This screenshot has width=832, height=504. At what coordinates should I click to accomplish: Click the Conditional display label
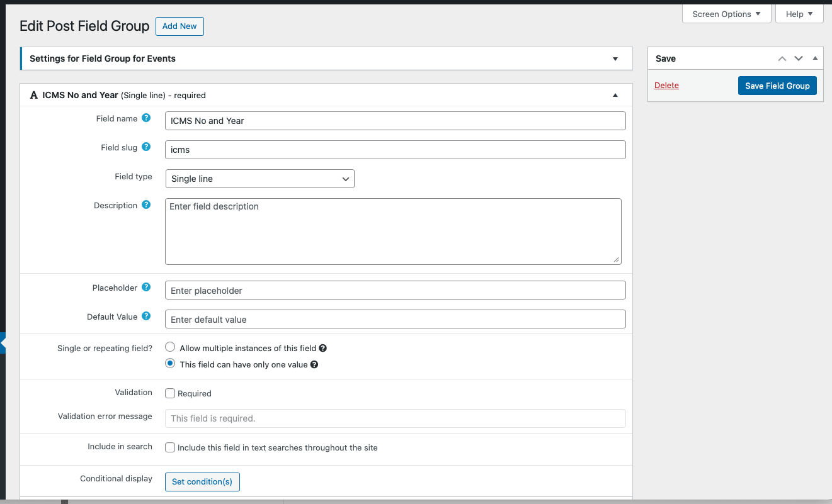click(116, 479)
